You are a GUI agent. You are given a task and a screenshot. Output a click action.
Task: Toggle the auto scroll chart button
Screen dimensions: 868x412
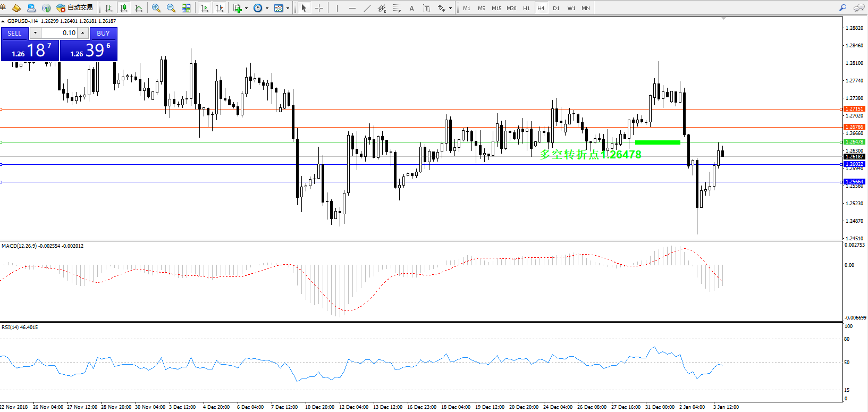205,8
